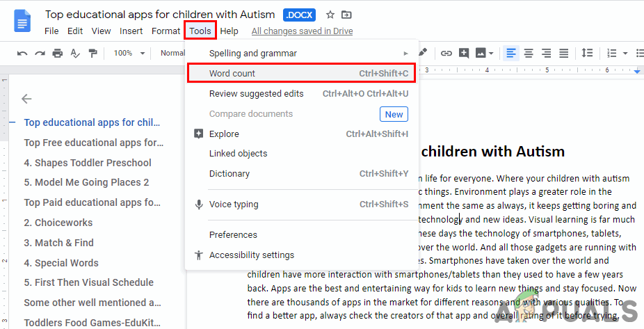Click the Insert link icon
Image resolution: width=644 pixels, height=329 pixels.
(446, 53)
